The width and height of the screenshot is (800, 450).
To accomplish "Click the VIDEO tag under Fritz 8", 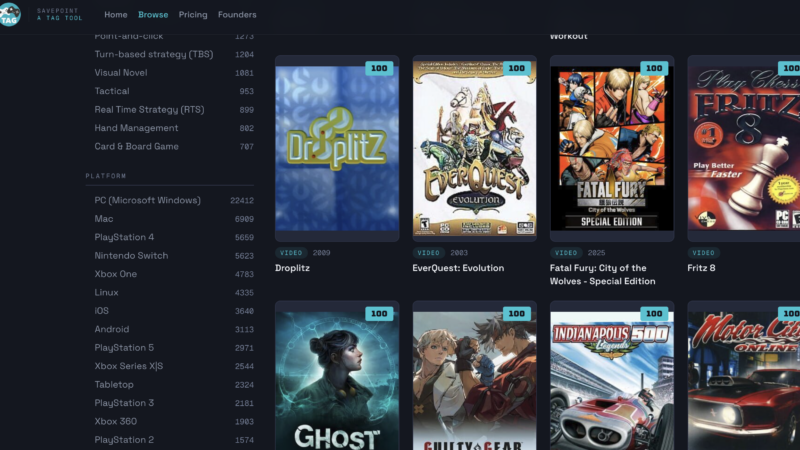I will pyautogui.click(x=704, y=253).
